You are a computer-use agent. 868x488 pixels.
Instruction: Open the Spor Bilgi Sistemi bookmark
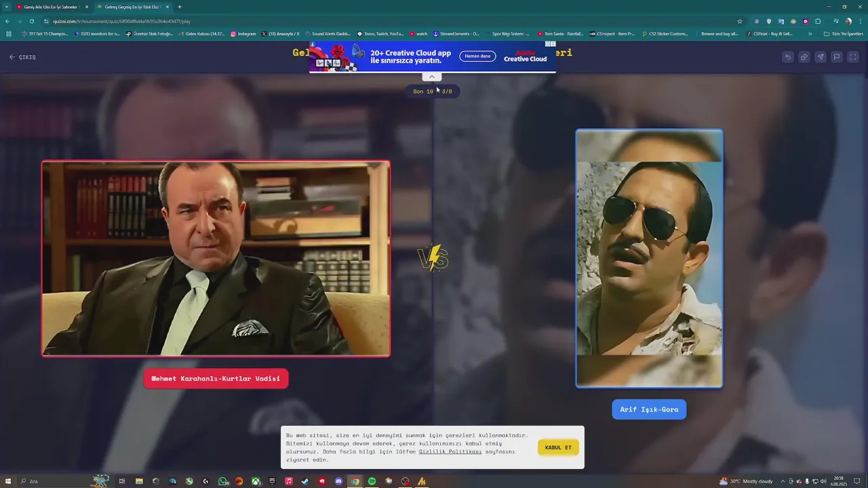click(508, 33)
